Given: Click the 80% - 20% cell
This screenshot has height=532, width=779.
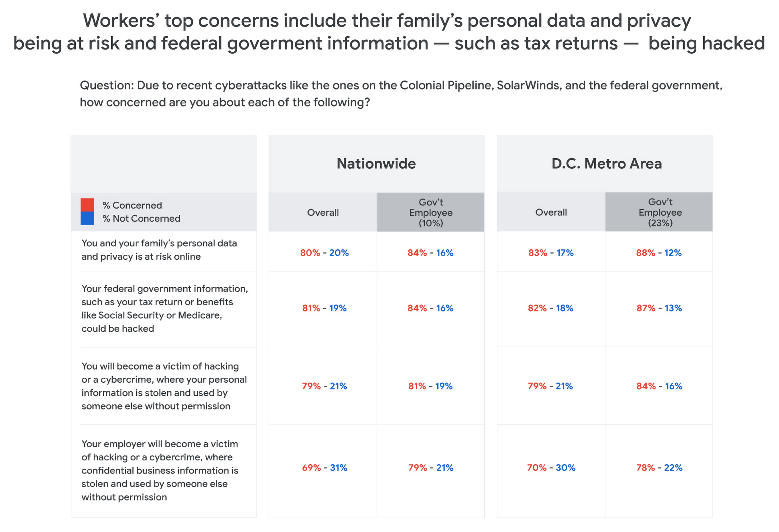Looking at the screenshot, I should coord(324,253).
